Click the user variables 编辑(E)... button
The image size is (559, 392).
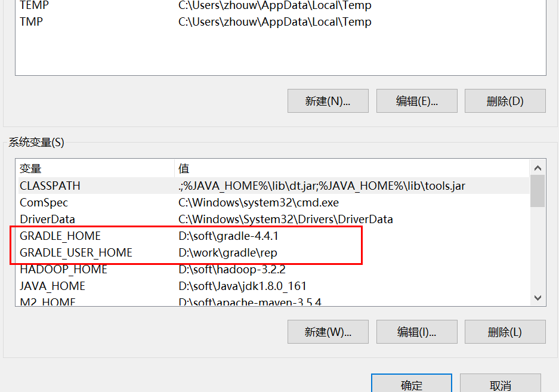(x=417, y=101)
